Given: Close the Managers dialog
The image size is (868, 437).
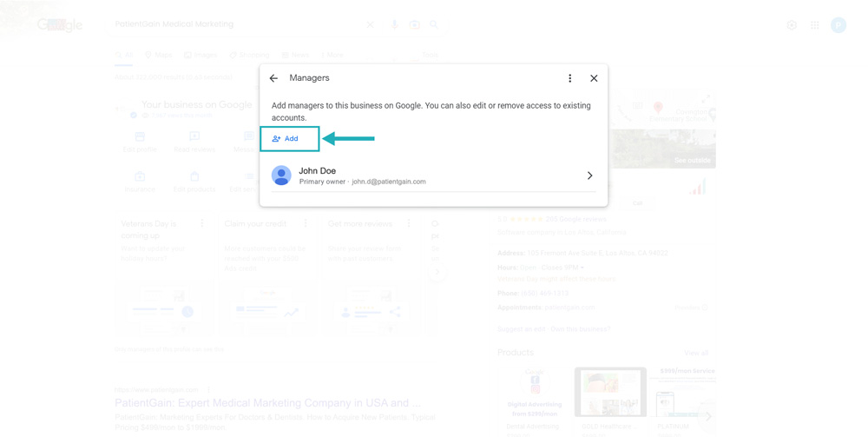Looking at the screenshot, I should (x=594, y=78).
